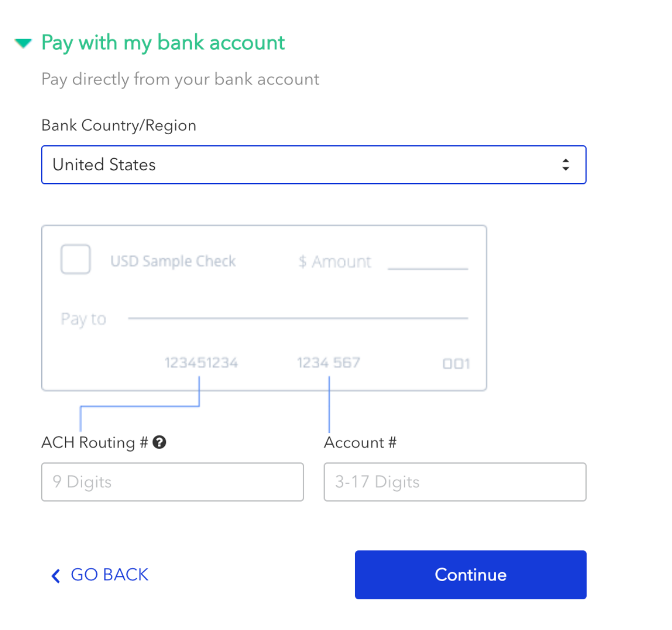Viewport: 672px width, 630px height.
Task: Click the left chevron beside GO BACK
Action: [56, 575]
